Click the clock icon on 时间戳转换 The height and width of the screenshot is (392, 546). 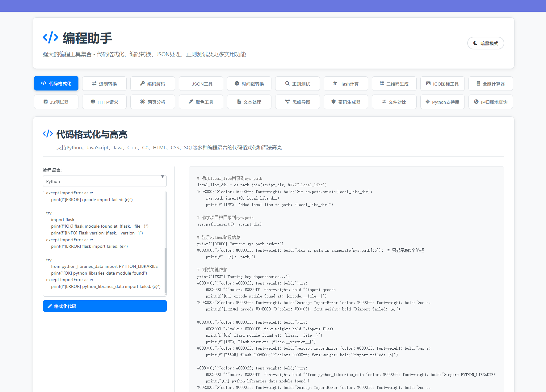pyautogui.click(x=237, y=83)
